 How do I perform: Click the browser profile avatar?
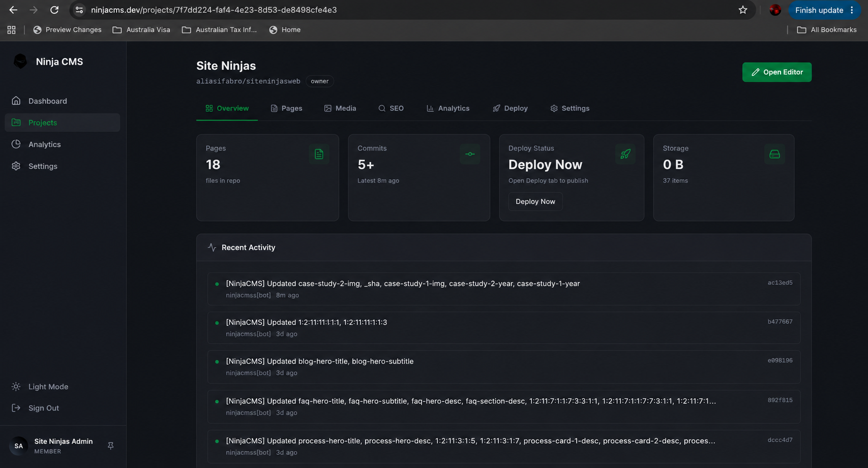pyautogui.click(x=775, y=10)
